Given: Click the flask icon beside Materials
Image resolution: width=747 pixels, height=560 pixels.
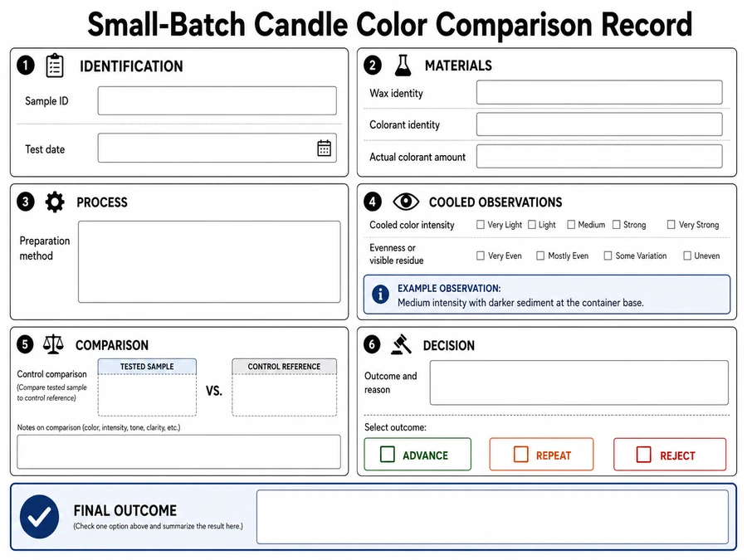Looking at the screenshot, I should coord(403,66).
